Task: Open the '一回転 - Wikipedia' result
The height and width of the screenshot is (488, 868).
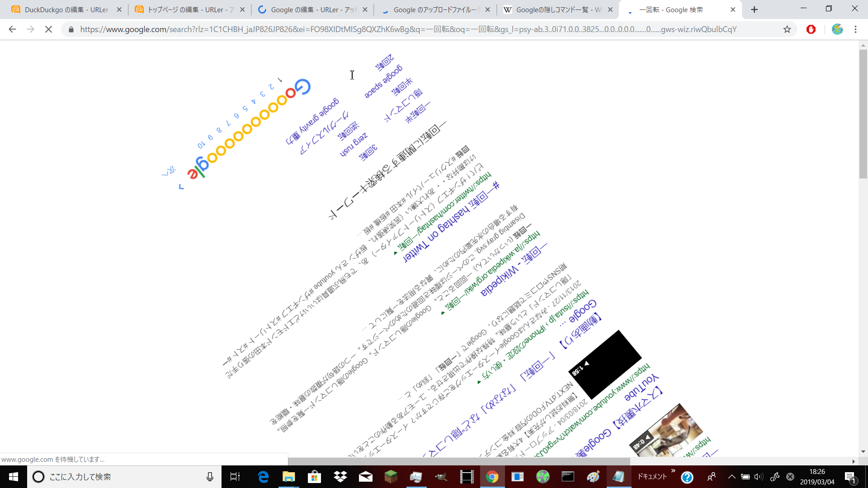Action: [x=514, y=271]
